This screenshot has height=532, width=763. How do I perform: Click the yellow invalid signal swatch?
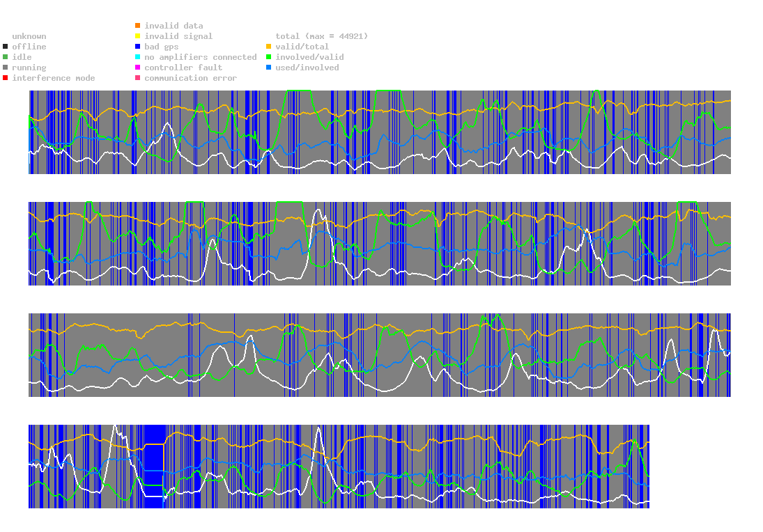coord(138,36)
